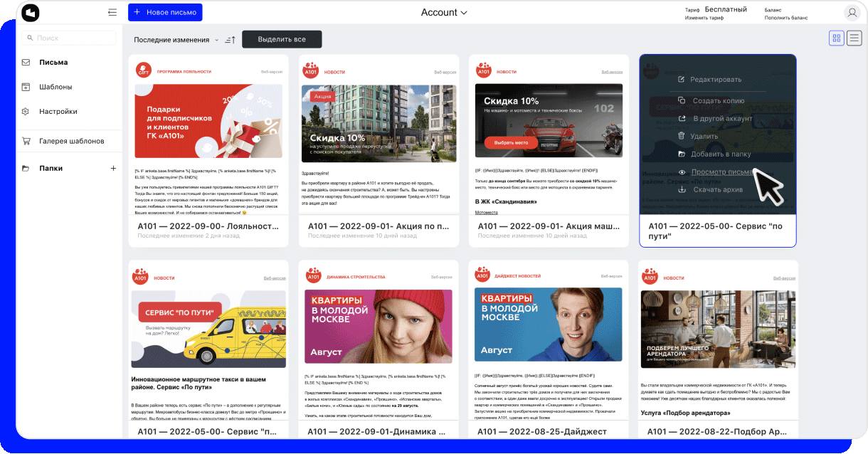Open the user profile avatar icon
Screen dimensions: 868x454
pyautogui.click(x=852, y=12)
